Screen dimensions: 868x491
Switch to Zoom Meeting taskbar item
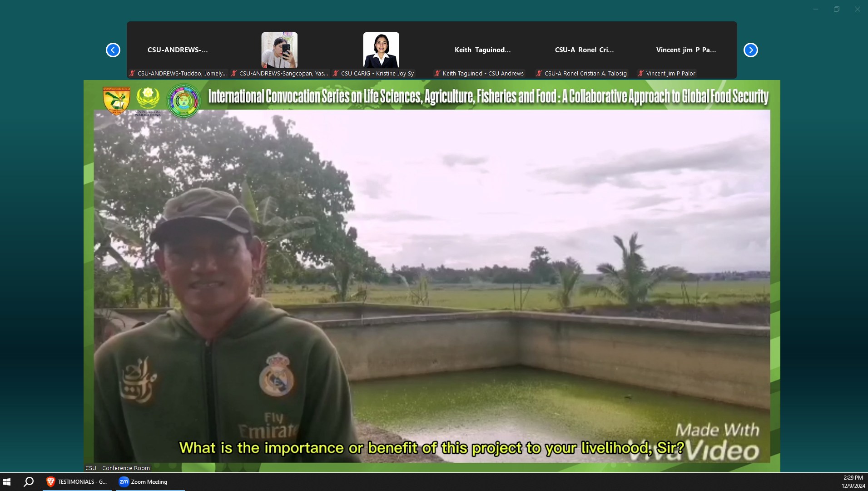click(x=150, y=482)
